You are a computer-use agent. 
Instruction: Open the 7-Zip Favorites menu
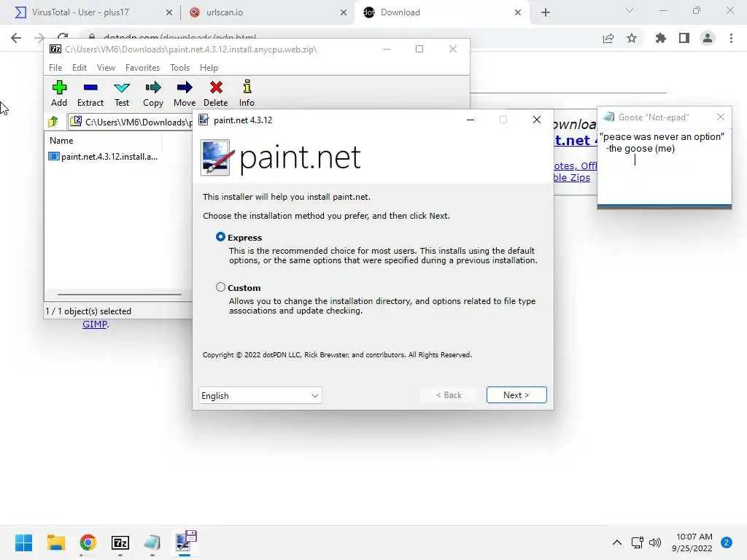[x=142, y=68]
